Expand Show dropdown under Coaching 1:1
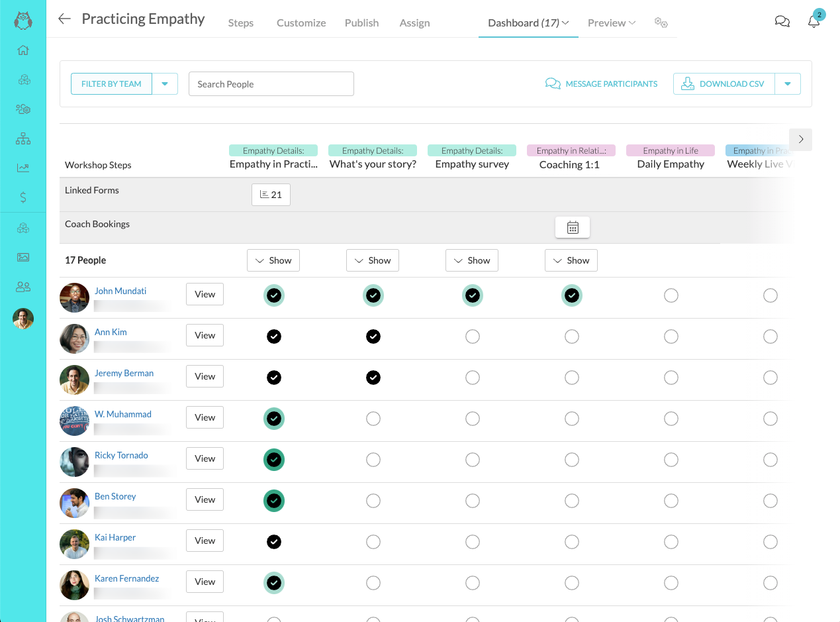The height and width of the screenshot is (622, 840). 571,260
